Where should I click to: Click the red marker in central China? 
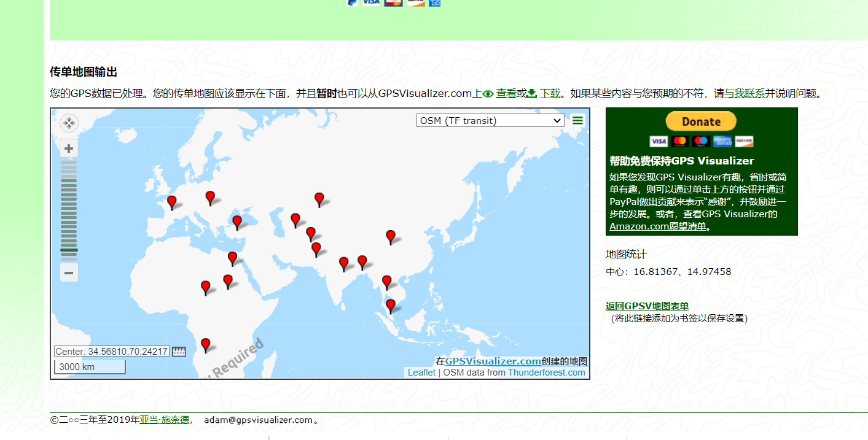391,236
